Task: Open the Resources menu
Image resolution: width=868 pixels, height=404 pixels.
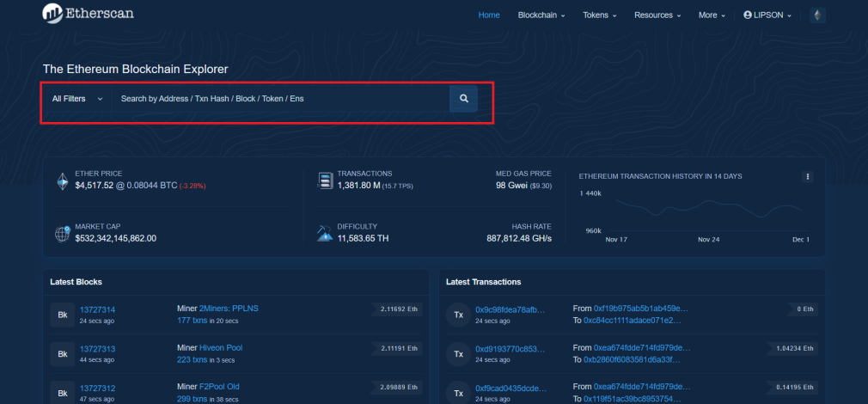Action: coord(657,15)
